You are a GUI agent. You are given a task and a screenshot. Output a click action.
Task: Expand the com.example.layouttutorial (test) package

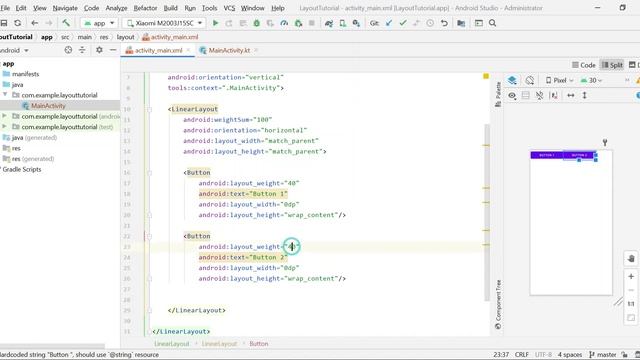(x=5, y=127)
